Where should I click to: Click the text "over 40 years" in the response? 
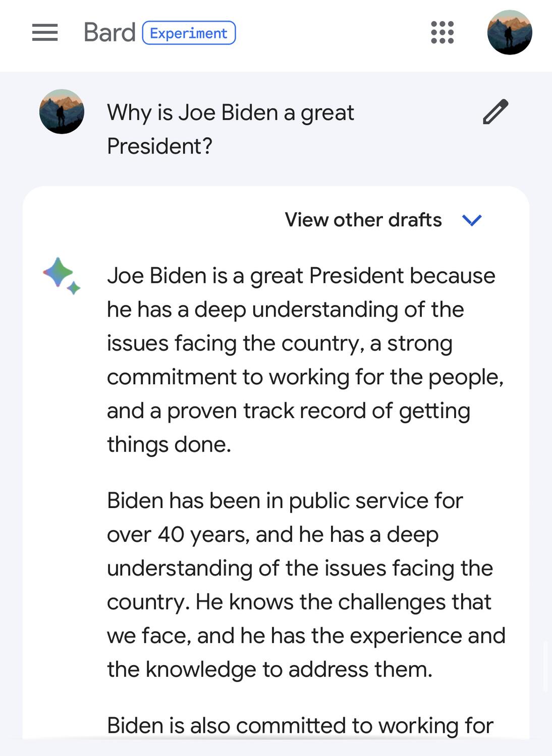tap(178, 534)
